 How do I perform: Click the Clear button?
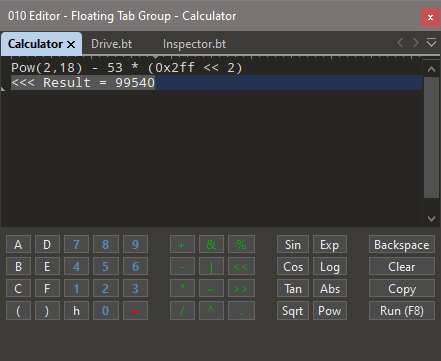(x=402, y=266)
